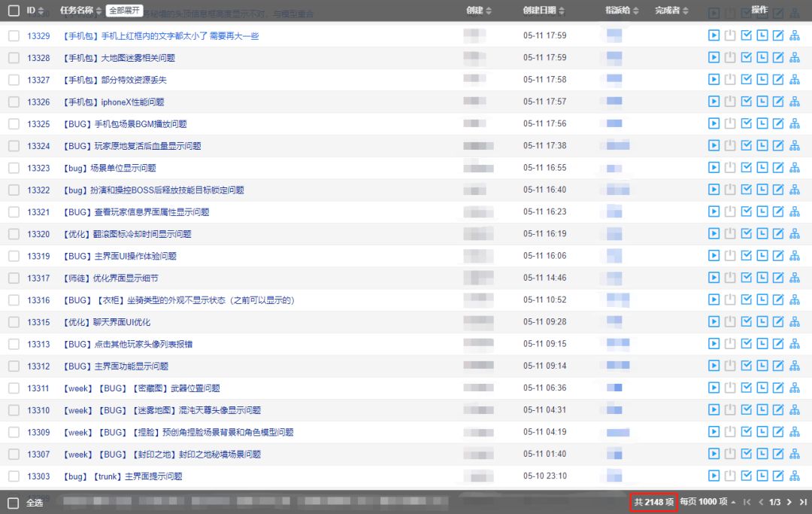
Task: Start task 13329 with the play icon
Action: (714, 36)
